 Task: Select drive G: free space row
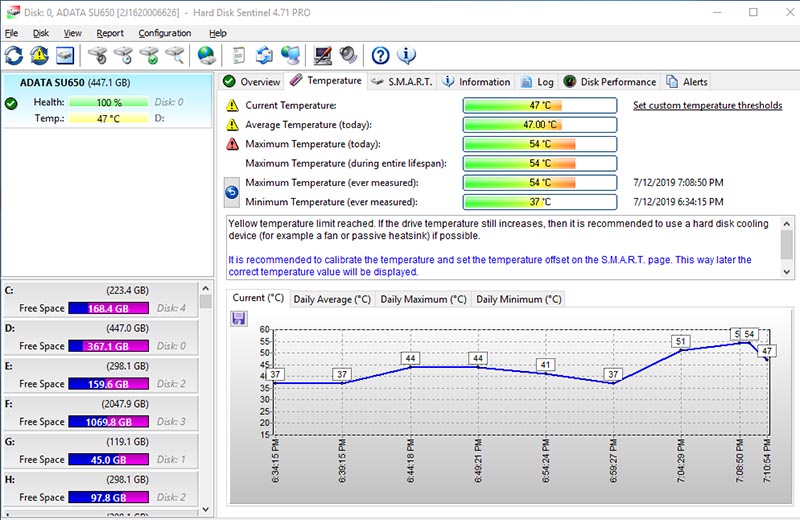pos(100,451)
